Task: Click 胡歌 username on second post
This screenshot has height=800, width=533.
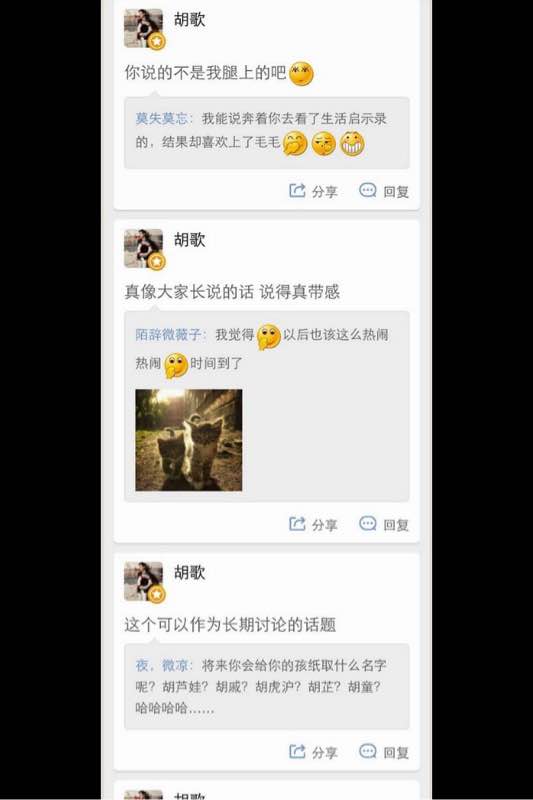Action: point(190,239)
